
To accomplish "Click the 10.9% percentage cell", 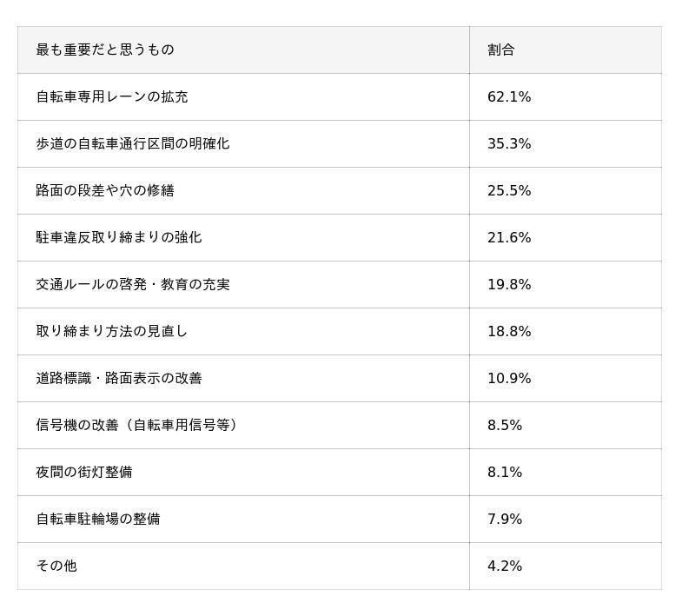I will point(566,379).
